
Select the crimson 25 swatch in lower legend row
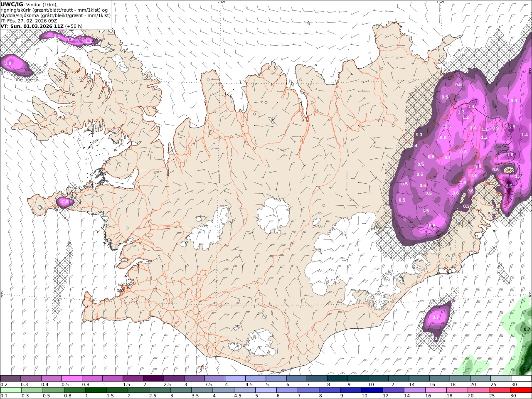click(x=499, y=390)
